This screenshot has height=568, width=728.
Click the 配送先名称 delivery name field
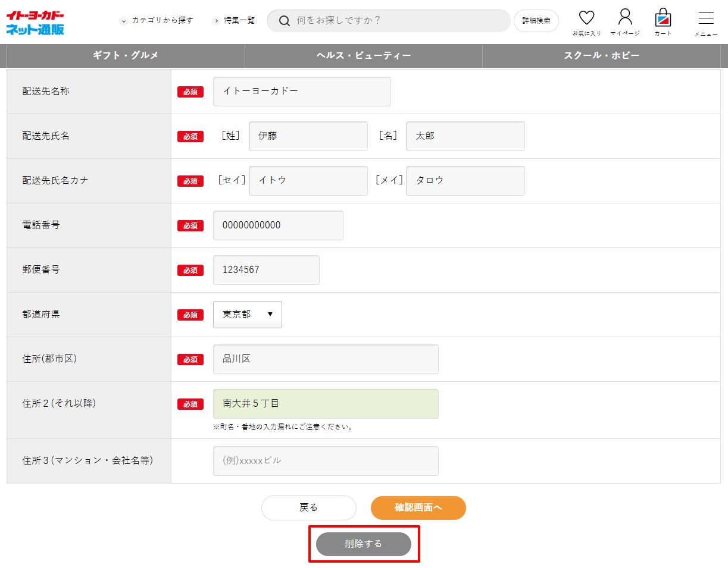(x=302, y=92)
